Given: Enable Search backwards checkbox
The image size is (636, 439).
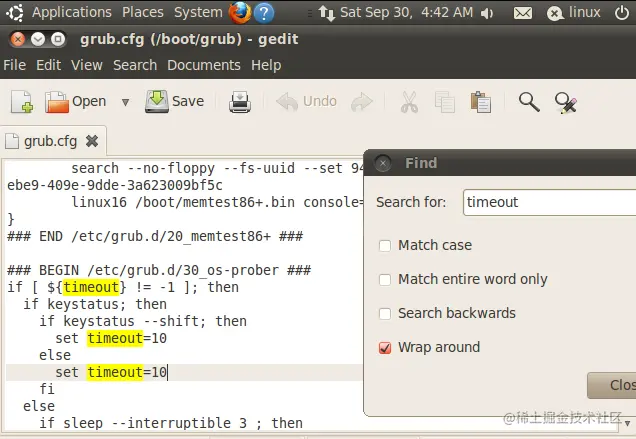Looking at the screenshot, I should coord(385,314).
